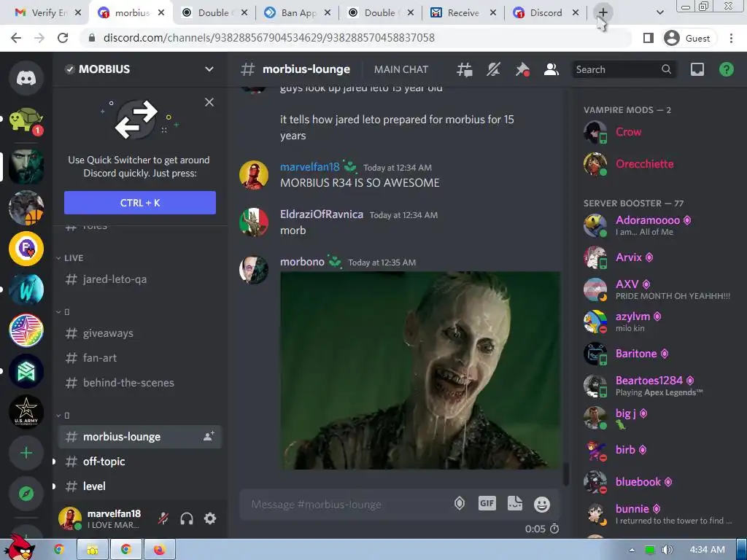The image size is (747, 560).
Task: Reload the page with refresh button
Action: pos(63,38)
